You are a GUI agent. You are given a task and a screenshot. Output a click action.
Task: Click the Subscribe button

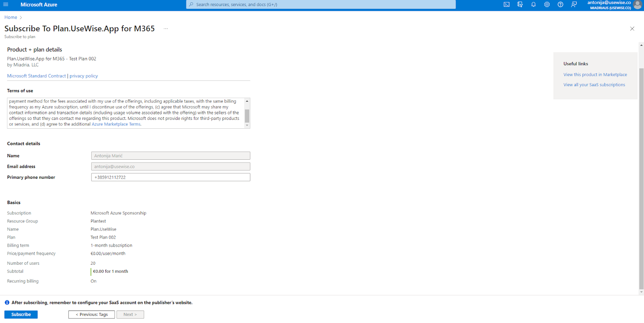tap(21, 315)
